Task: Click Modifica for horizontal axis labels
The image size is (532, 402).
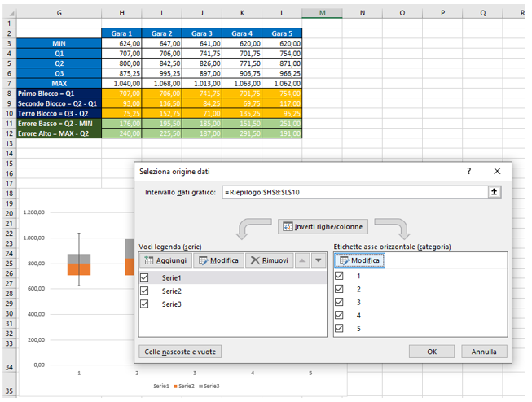Action: coord(359,260)
